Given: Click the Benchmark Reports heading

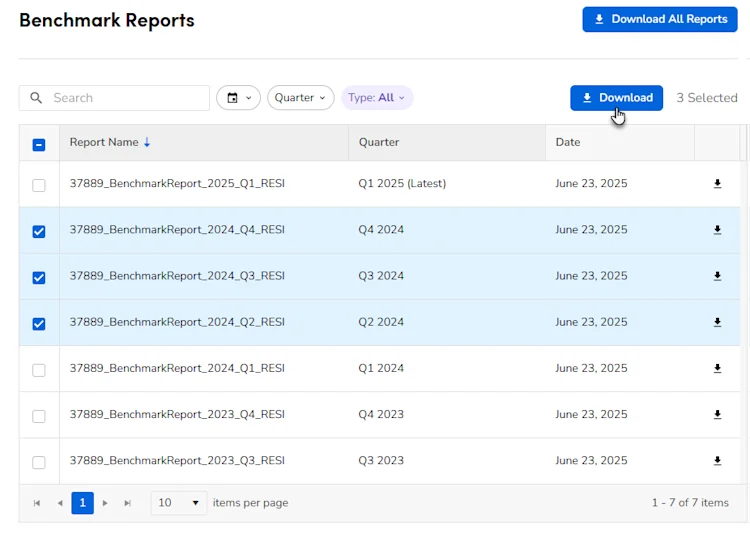Looking at the screenshot, I should [107, 20].
